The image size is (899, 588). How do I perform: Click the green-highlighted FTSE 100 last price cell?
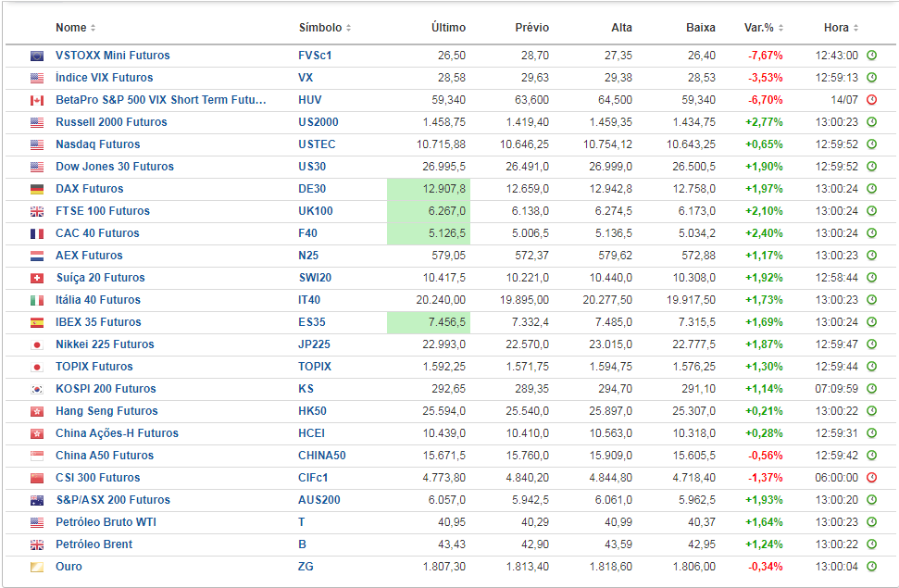point(428,211)
